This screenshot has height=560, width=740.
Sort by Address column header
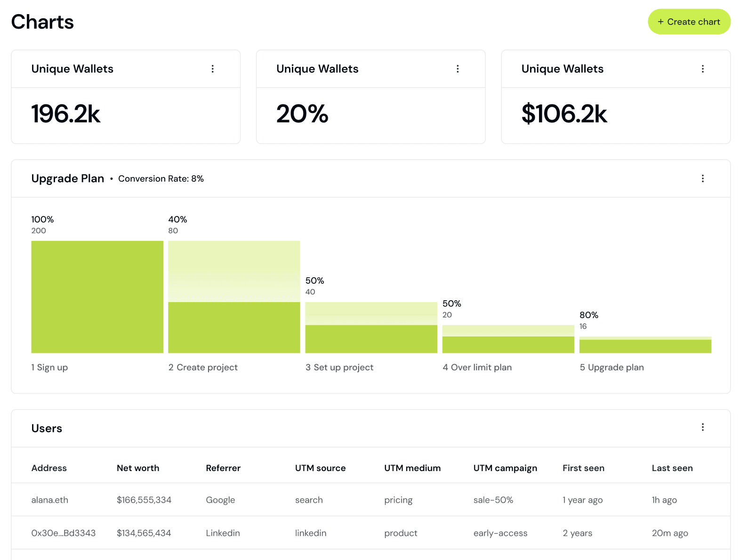click(49, 468)
